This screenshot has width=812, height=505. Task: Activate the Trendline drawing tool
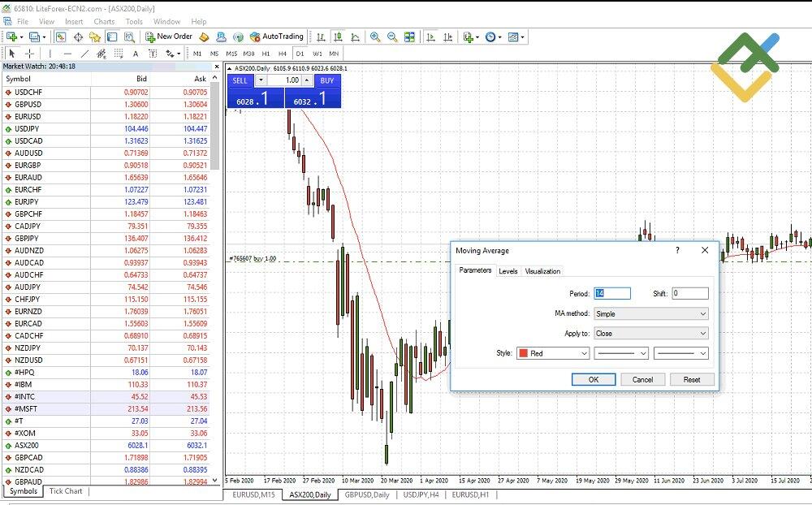click(x=85, y=54)
